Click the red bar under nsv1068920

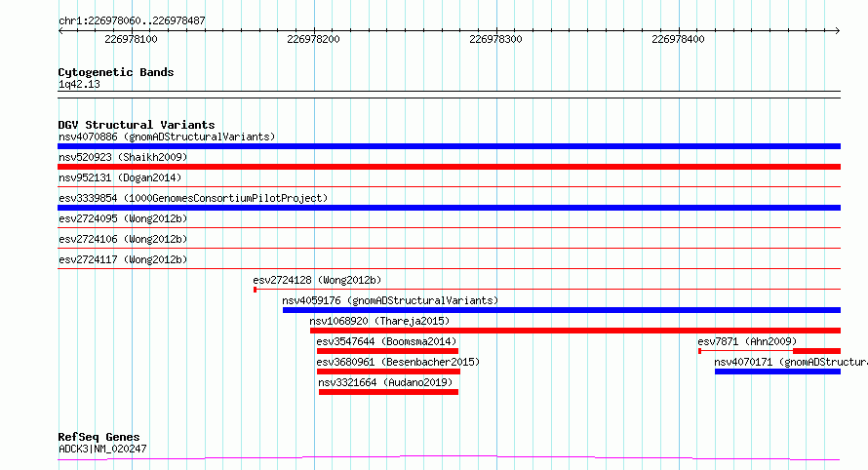click(x=575, y=331)
